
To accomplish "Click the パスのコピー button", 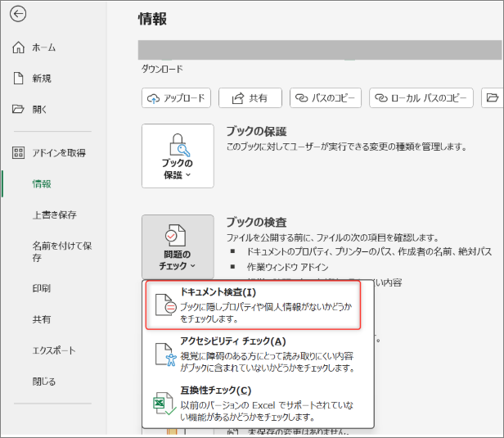I will 326,97.
